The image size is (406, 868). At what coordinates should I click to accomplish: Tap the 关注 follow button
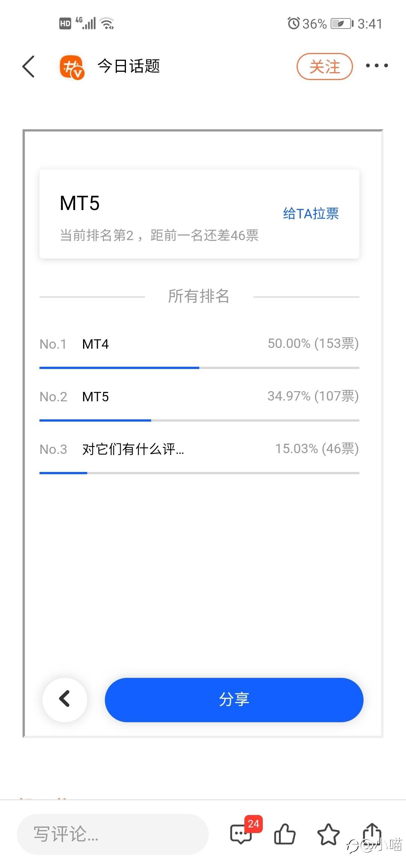(x=324, y=67)
